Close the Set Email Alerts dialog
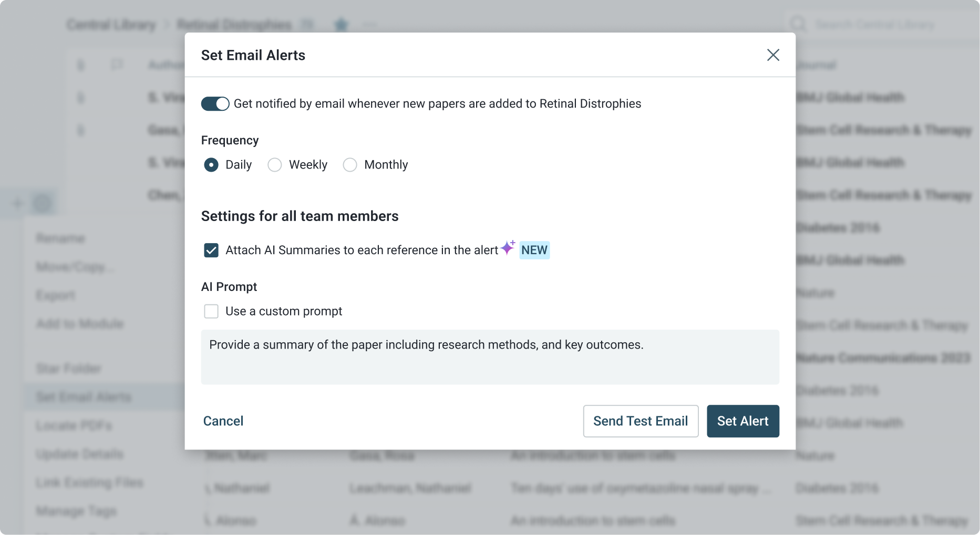The height and width of the screenshot is (535, 980). (x=772, y=55)
